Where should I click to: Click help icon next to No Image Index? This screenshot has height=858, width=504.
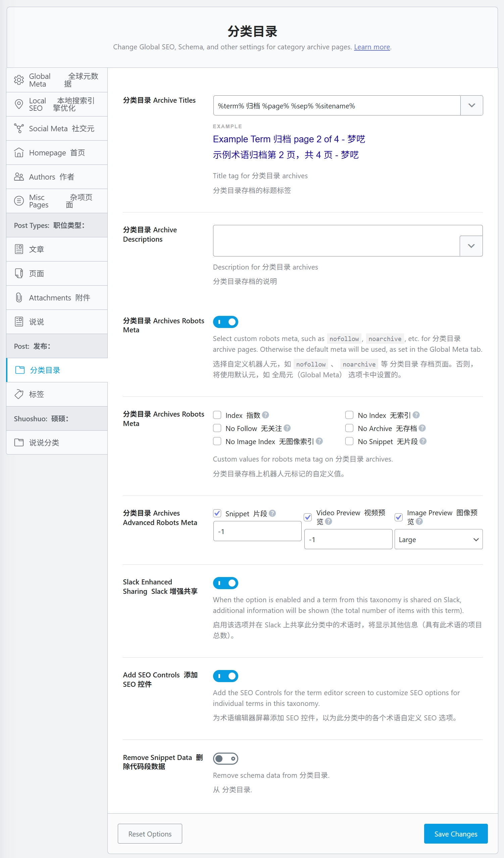point(319,441)
